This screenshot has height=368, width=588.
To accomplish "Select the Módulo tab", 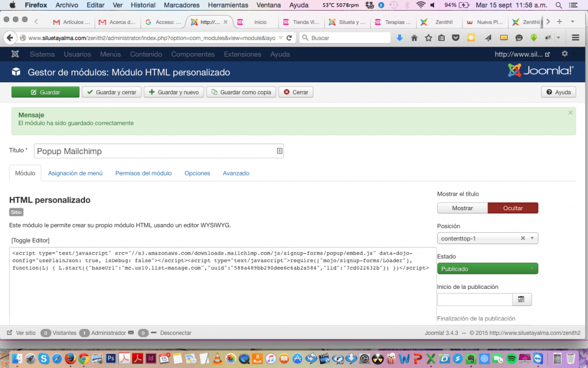I will point(25,173).
